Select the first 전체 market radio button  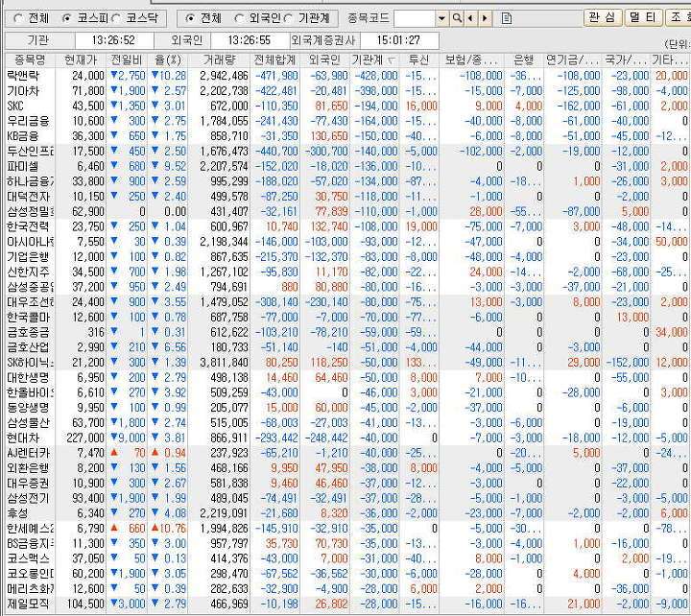[x=18, y=18]
